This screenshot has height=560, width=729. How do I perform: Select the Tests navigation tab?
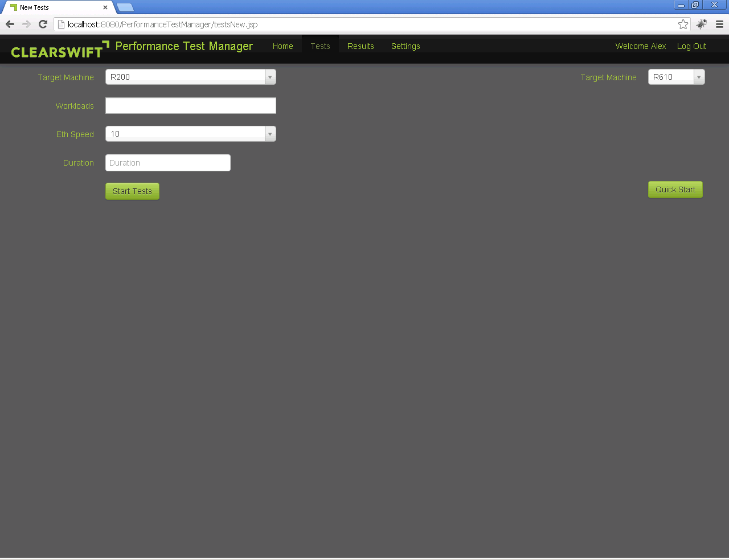[x=320, y=46]
